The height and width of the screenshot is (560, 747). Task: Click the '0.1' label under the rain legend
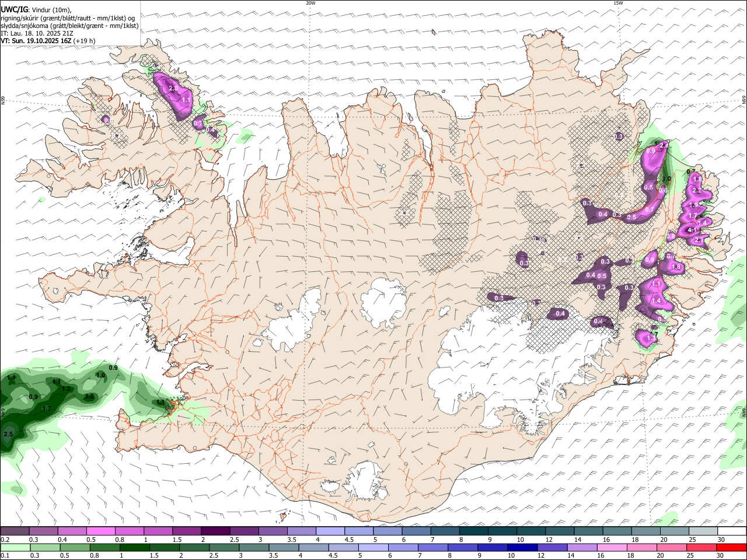[x=5, y=556]
